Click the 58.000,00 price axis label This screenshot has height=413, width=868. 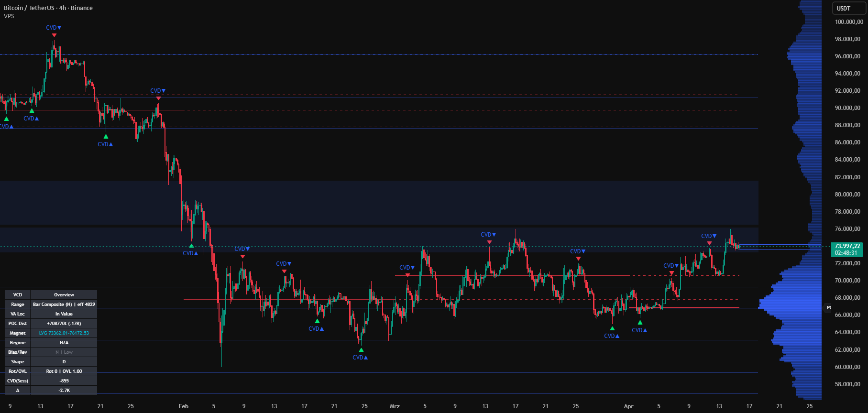[x=847, y=384]
